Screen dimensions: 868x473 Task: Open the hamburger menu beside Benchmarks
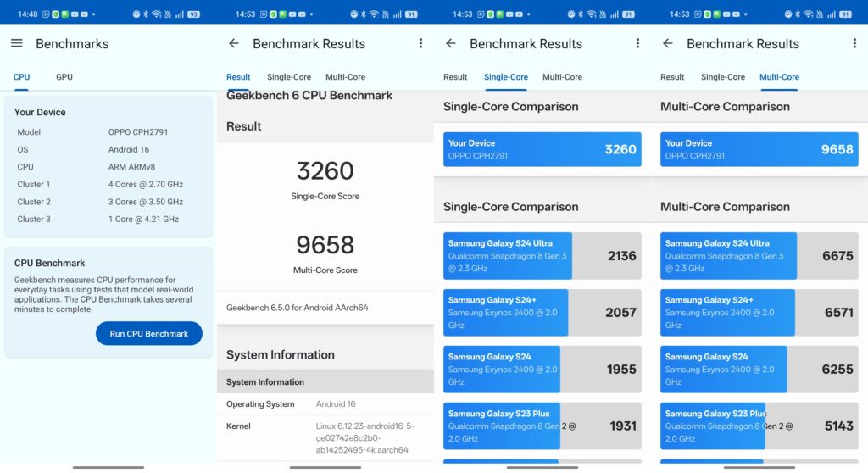click(17, 43)
